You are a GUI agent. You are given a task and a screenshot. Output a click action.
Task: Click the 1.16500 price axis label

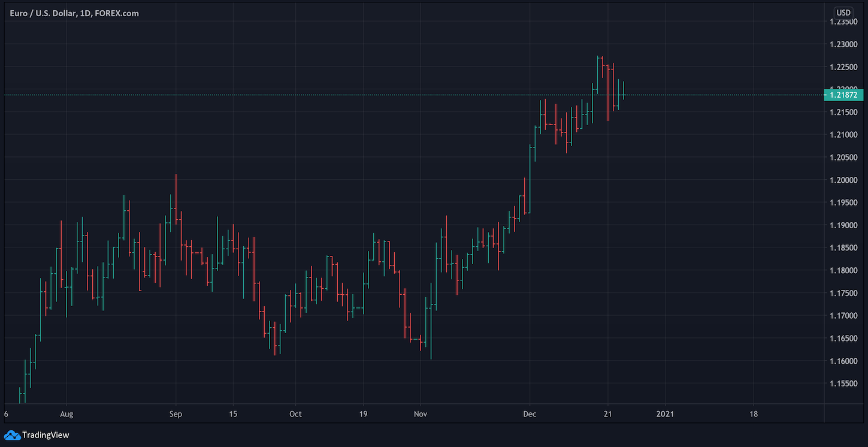click(843, 339)
